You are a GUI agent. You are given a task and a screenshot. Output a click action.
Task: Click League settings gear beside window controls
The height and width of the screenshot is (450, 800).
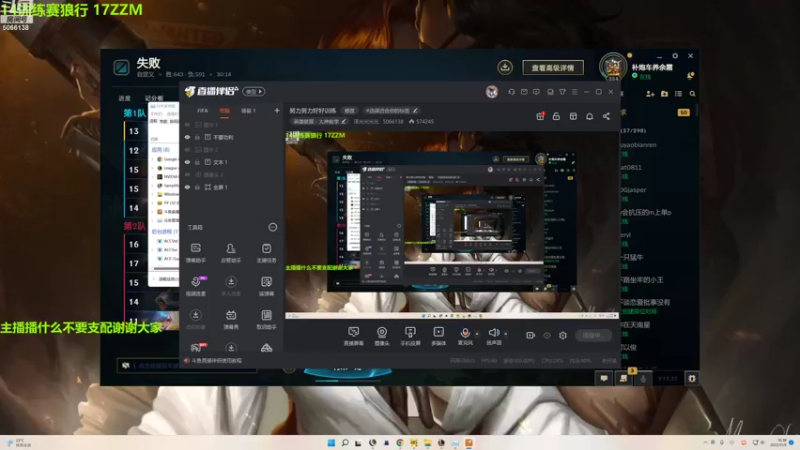pos(674,56)
